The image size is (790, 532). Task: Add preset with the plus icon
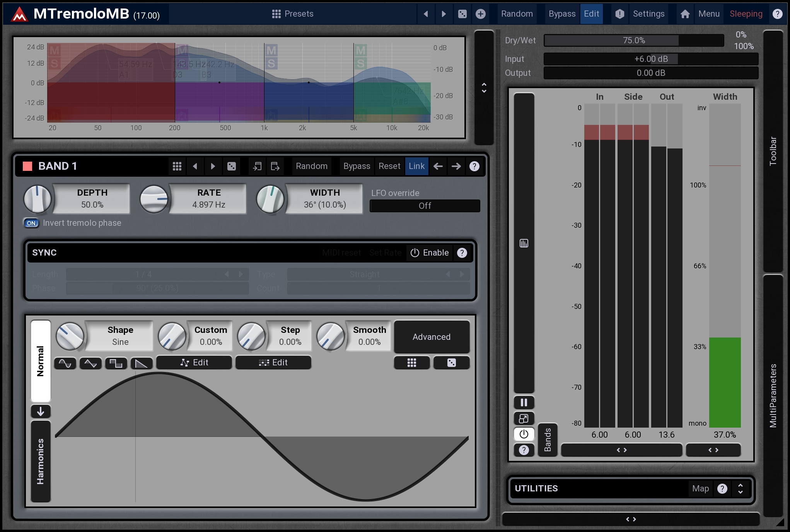pos(480,14)
